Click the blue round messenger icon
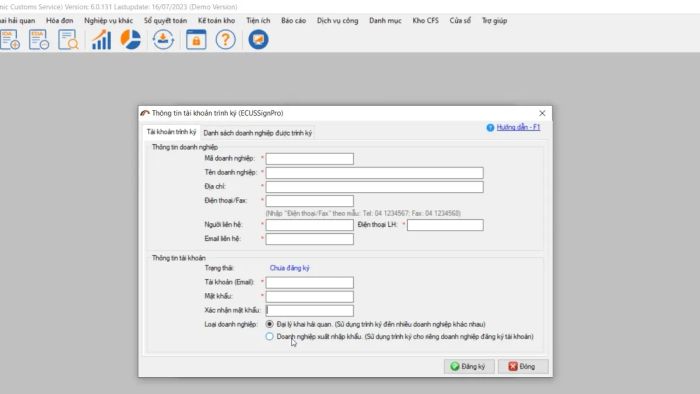The width and height of the screenshot is (700, 394). point(258,40)
